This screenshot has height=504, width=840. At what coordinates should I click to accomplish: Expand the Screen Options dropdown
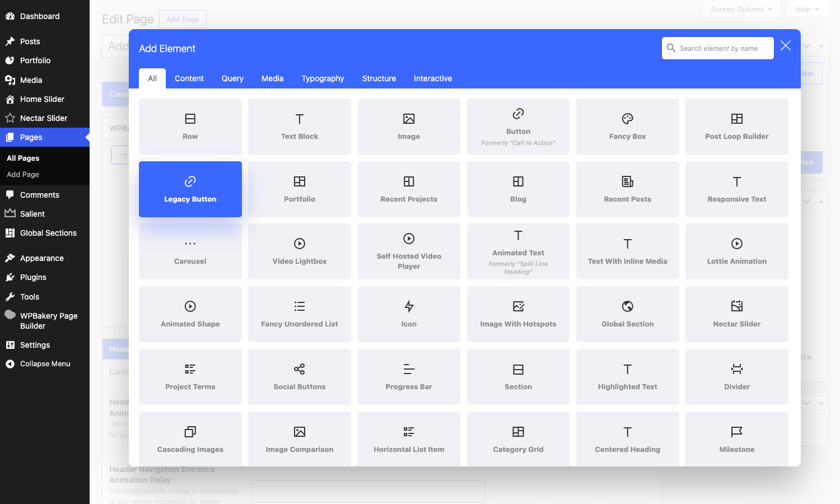coord(741,9)
